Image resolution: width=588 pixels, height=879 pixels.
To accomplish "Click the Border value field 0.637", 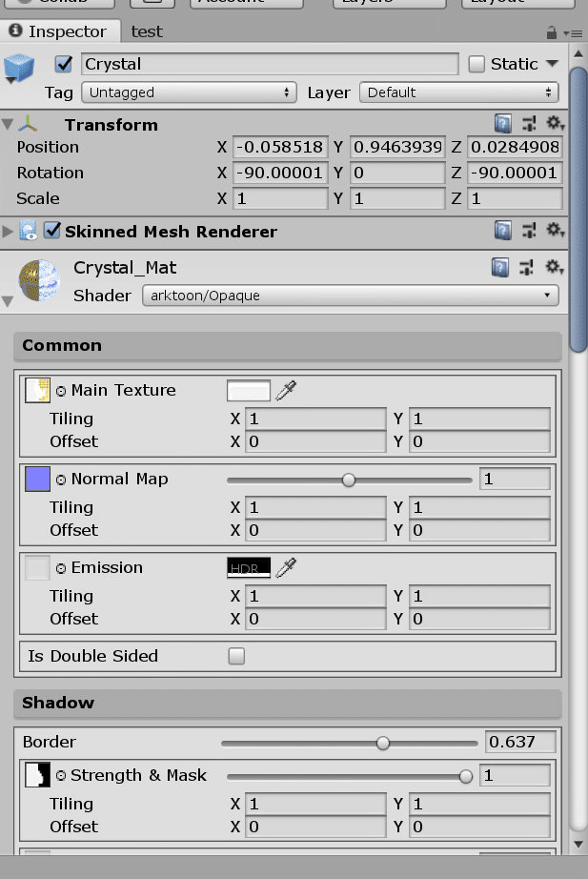I will click(520, 742).
